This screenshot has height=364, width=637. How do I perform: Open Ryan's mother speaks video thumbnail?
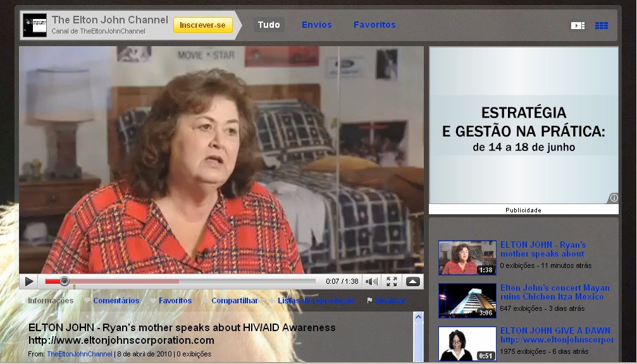click(x=467, y=258)
